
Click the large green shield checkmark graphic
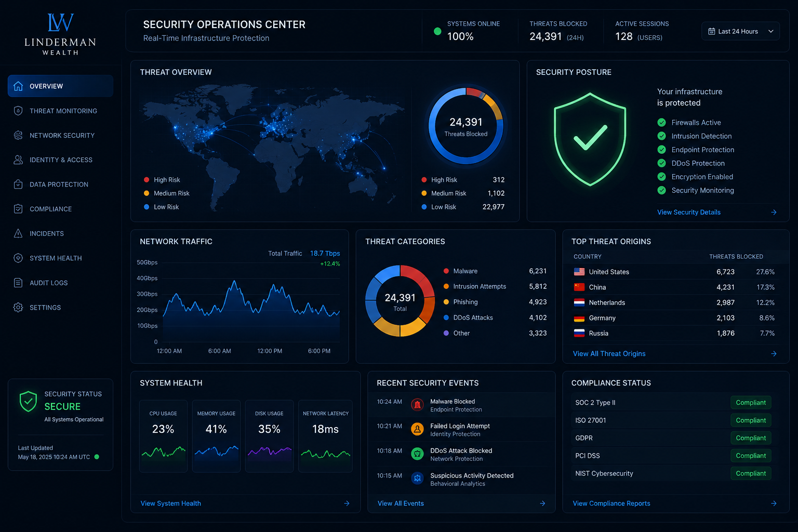(590, 139)
